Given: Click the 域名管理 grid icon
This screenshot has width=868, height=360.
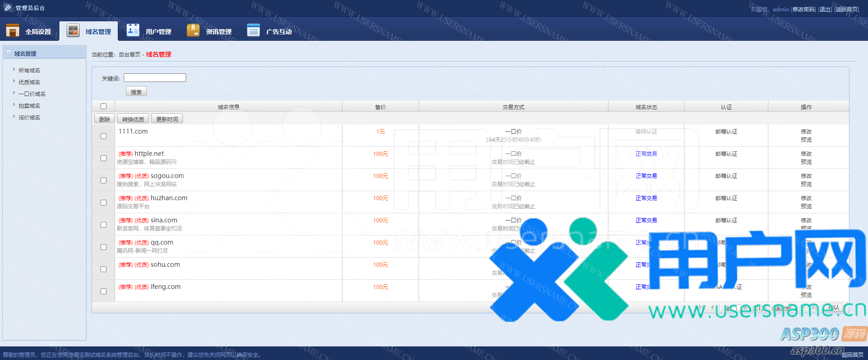Looking at the screenshot, I should click(73, 30).
